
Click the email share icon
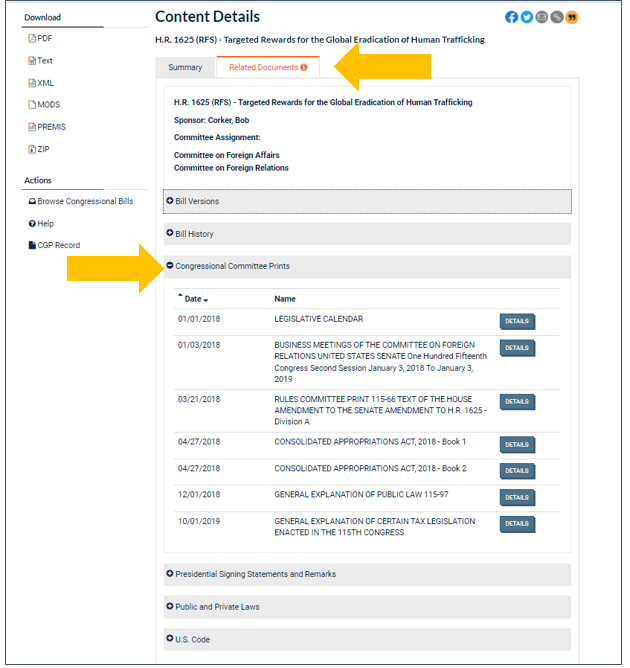[542, 17]
